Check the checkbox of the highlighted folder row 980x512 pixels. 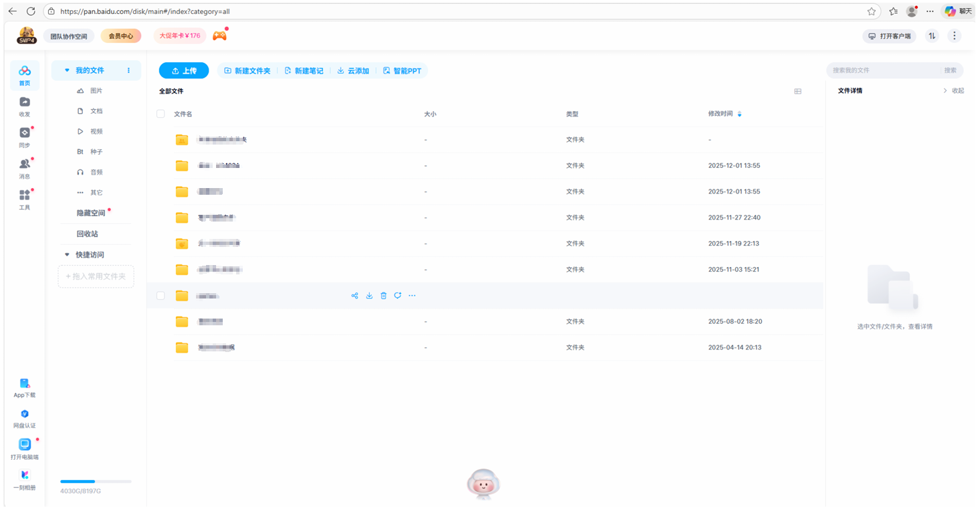[161, 295]
